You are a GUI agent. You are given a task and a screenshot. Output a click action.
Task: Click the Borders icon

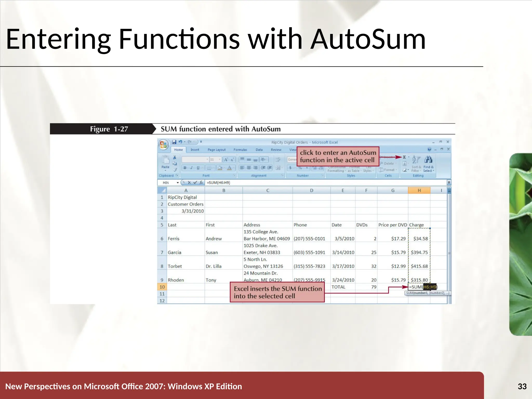pos(209,168)
